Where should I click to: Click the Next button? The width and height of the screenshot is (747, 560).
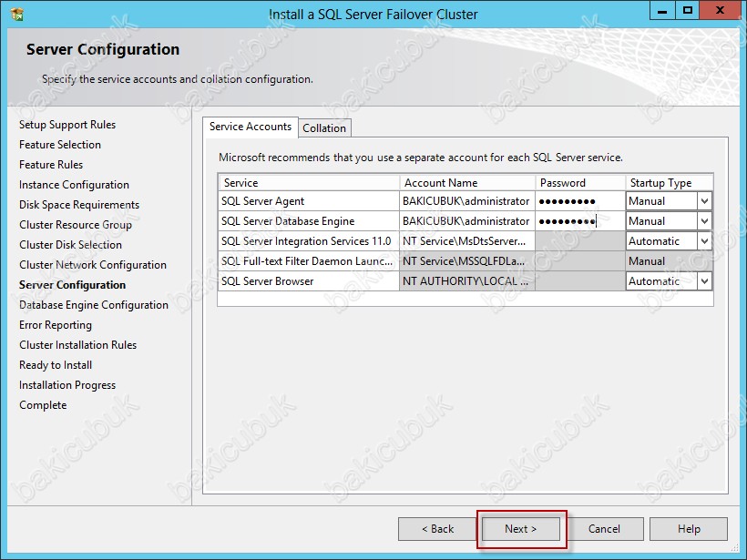[521, 529]
